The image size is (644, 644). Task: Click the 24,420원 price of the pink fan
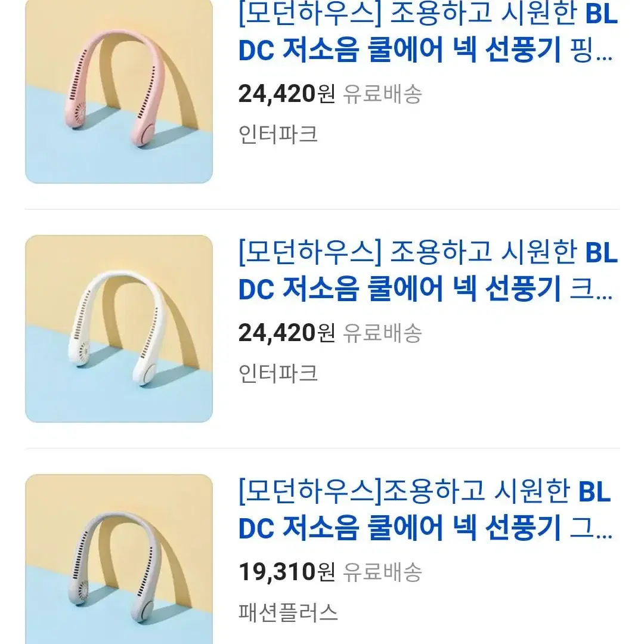coord(287,94)
